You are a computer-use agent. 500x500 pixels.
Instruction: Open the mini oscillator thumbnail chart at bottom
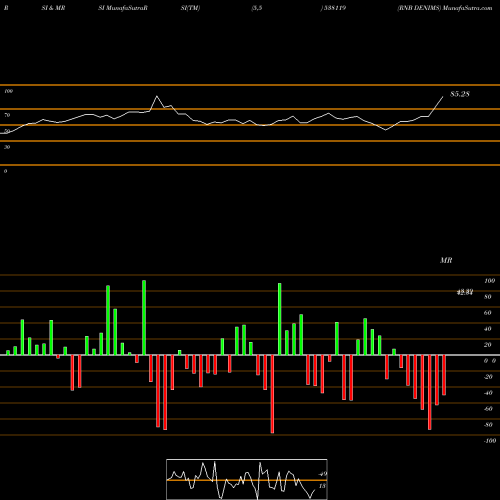point(247,479)
